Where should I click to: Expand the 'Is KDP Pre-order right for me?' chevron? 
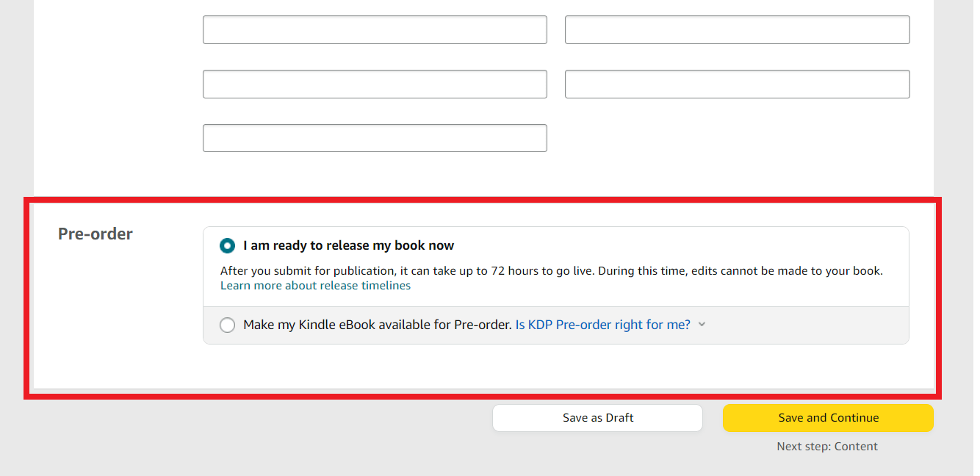702,324
